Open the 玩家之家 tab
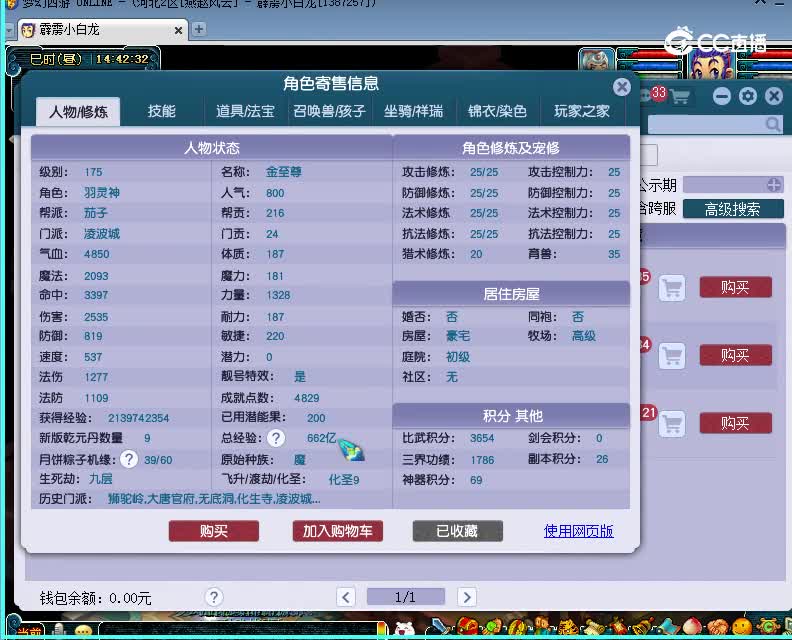This screenshot has height=640, width=792. click(581, 112)
